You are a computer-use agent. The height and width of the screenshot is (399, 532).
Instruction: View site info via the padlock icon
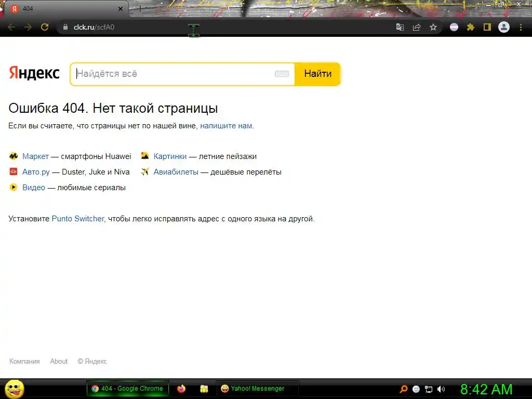point(65,27)
